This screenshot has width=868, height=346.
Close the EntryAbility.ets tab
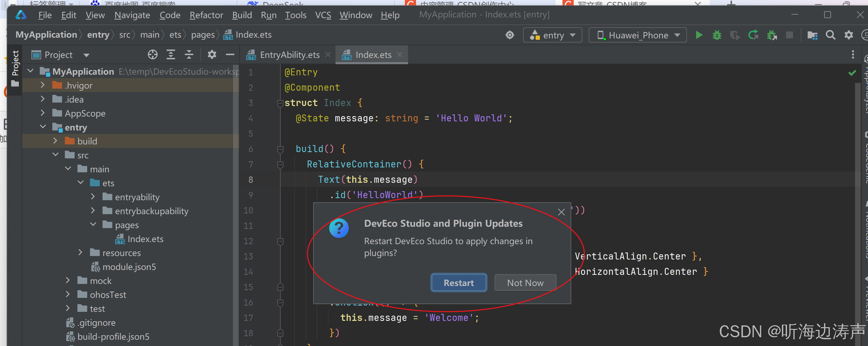327,55
